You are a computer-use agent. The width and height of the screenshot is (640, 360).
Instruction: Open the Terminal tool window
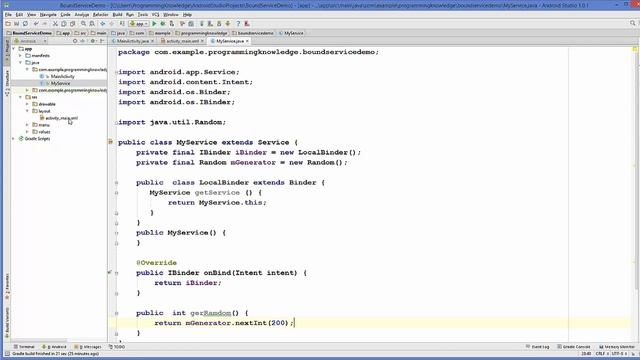click(x=24, y=347)
